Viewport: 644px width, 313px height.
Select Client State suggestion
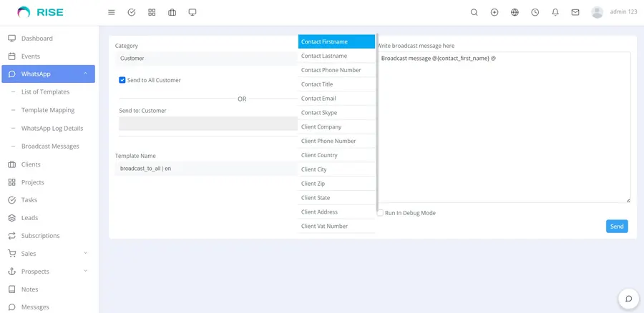[336, 198]
